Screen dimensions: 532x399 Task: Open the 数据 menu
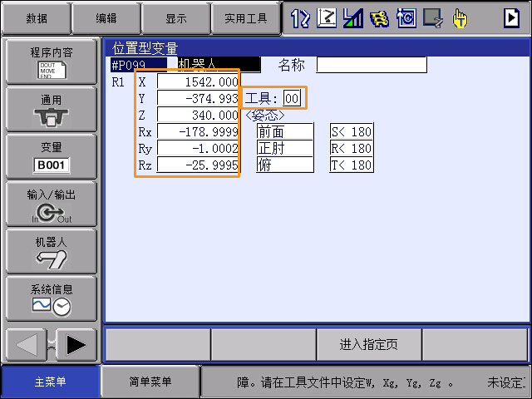[37, 18]
